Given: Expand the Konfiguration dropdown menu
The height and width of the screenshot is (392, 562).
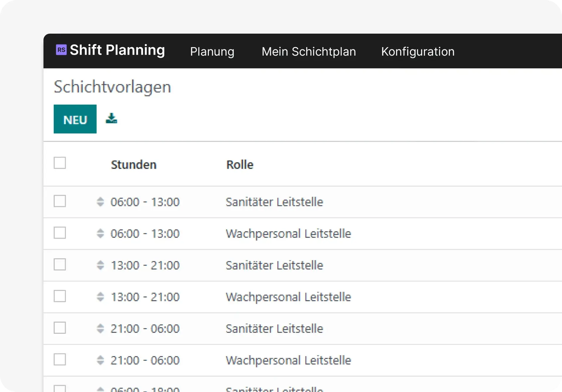Looking at the screenshot, I should tap(418, 51).
